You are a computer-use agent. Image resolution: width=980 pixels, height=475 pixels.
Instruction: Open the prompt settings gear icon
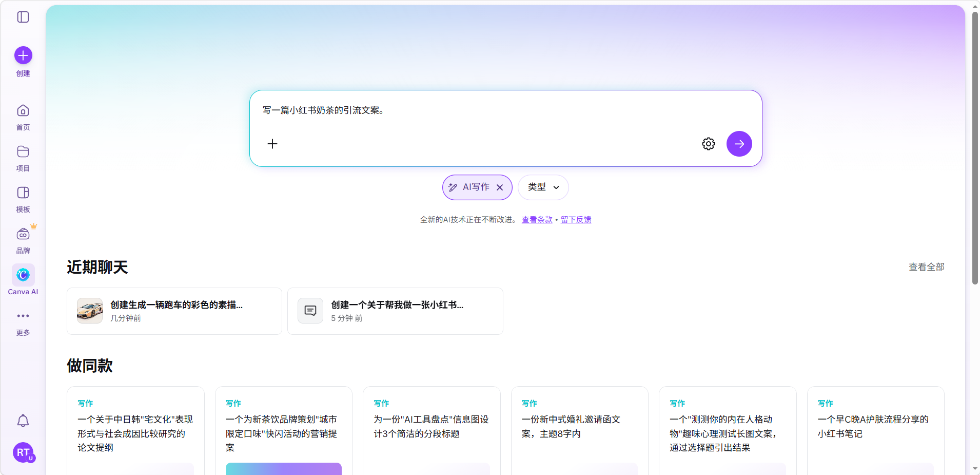[708, 144]
